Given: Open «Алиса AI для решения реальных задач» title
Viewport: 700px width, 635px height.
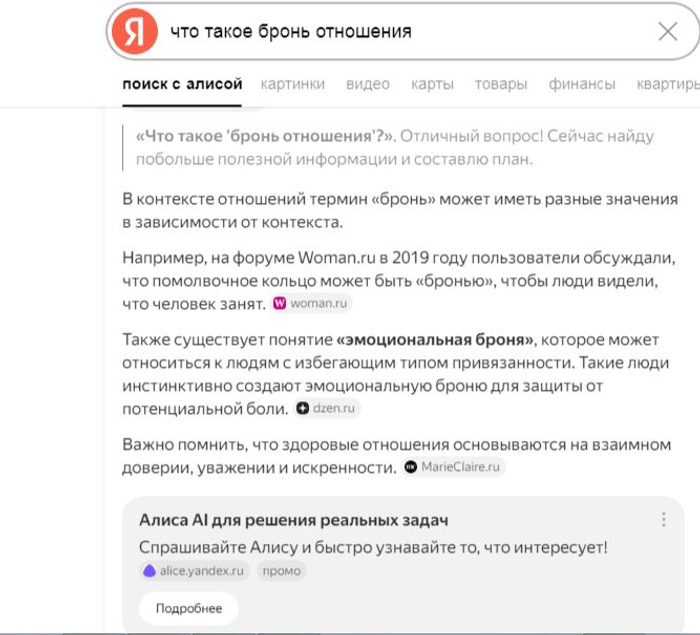Looking at the screenshot, I should point(293,520).
